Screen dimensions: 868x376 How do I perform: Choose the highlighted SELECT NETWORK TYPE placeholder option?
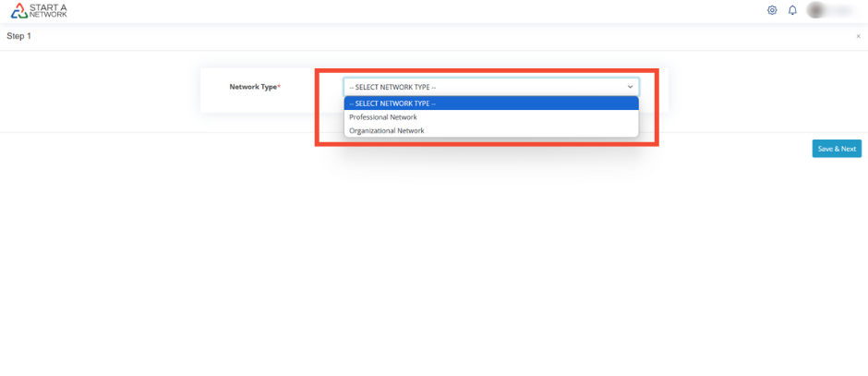click(x=490, y=103)
